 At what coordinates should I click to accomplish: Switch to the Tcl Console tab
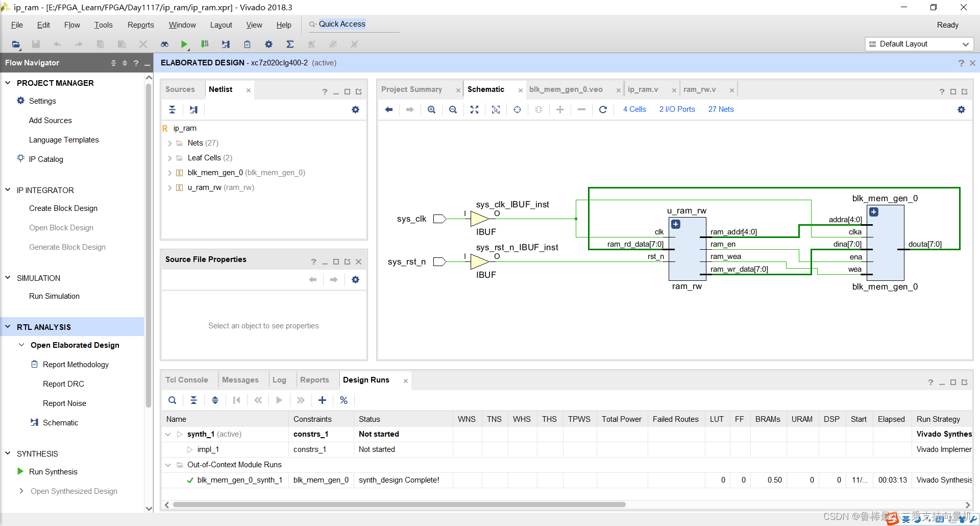tap(187, 380)
